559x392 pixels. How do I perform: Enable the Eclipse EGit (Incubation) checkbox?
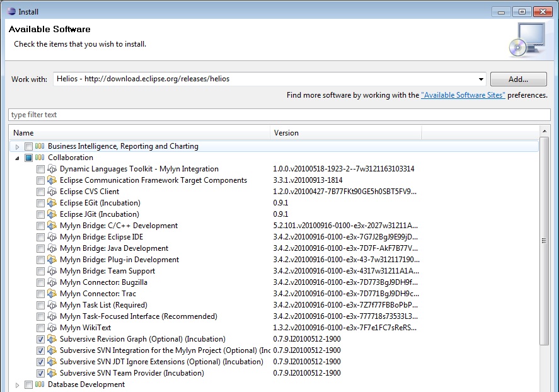40,204
